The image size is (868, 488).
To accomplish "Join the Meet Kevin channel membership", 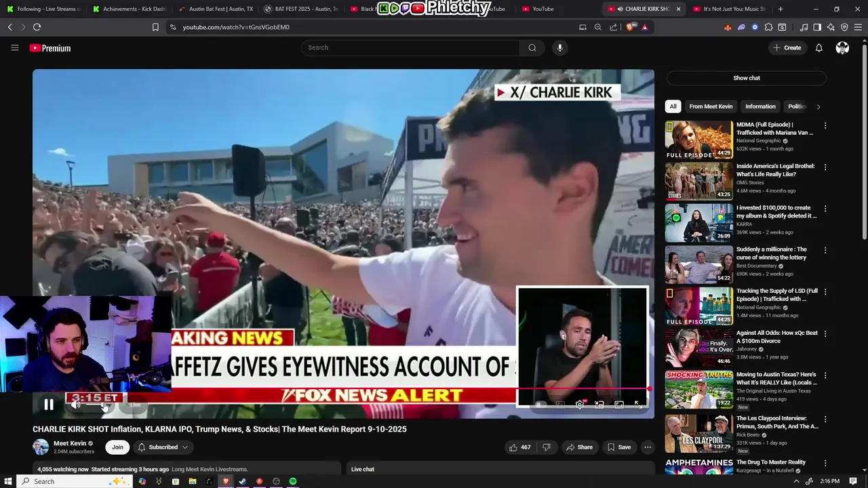I will click(x=117, y=447).
